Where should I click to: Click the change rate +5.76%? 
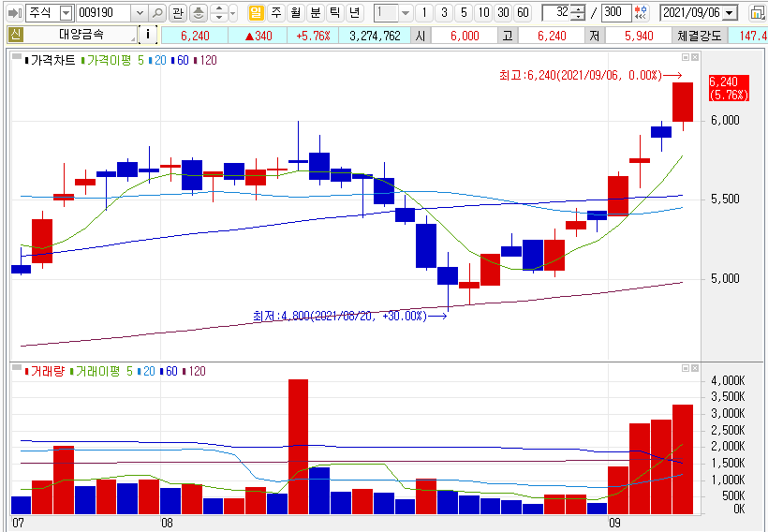click(x=314, y=36)
